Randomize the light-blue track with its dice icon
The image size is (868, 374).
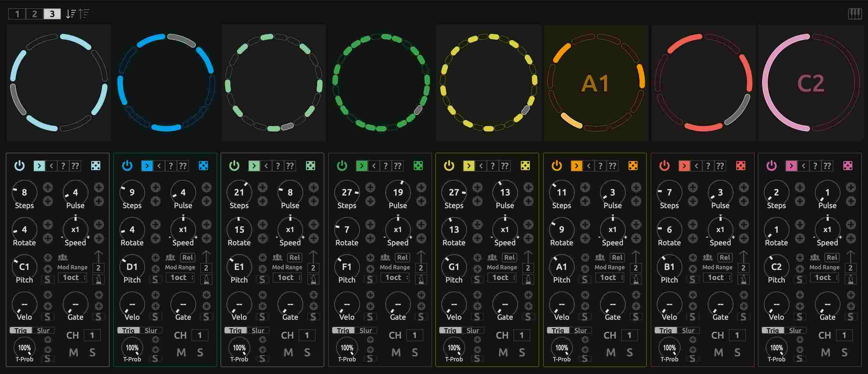pos(95,166)
